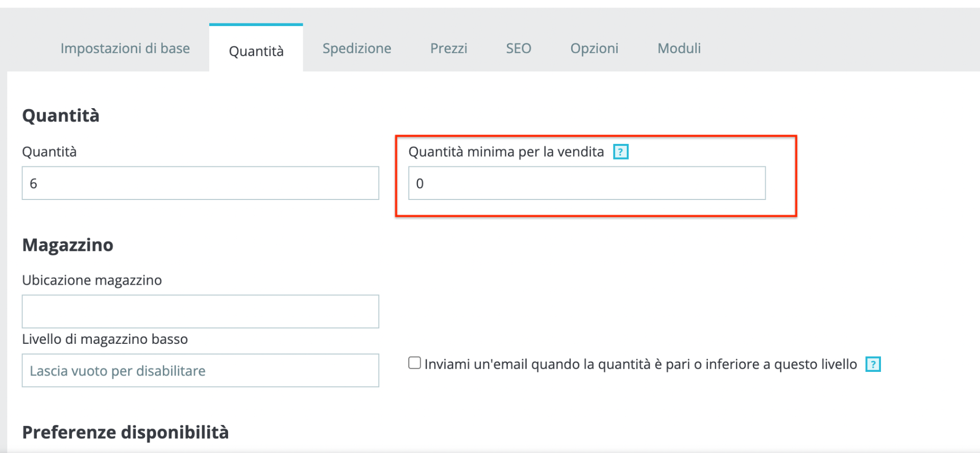The height and width of the screenshot is (453, 980).
Task: Show the Opzioni tab
Action: click(x=594, y=48)
